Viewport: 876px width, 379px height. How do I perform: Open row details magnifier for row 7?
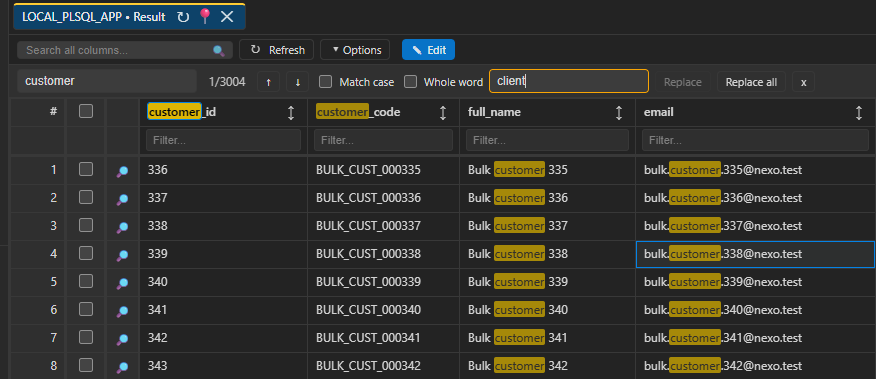[122, 339]
